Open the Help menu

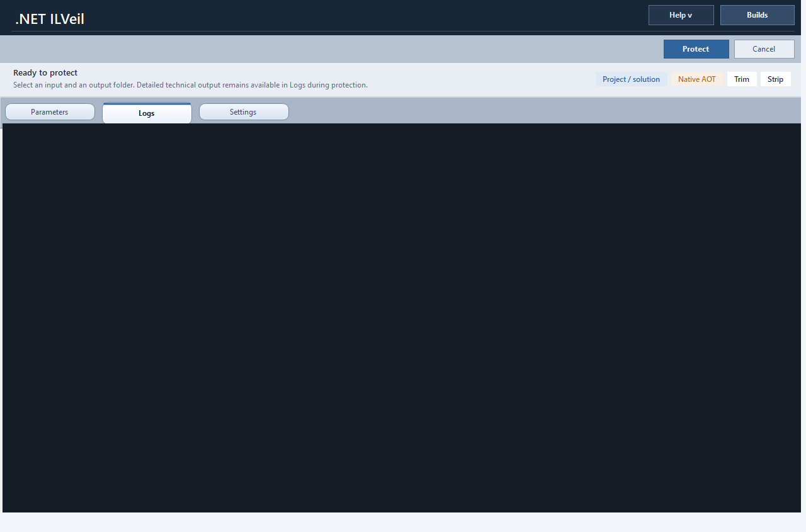tap(681, 14)
